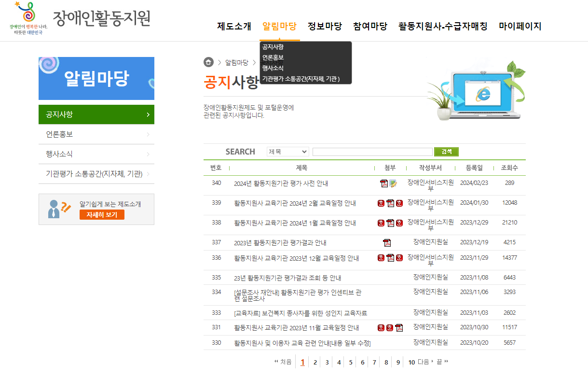
Task: Select 공지사항 in the dropdown submenu
Action: tap(273, 47)
